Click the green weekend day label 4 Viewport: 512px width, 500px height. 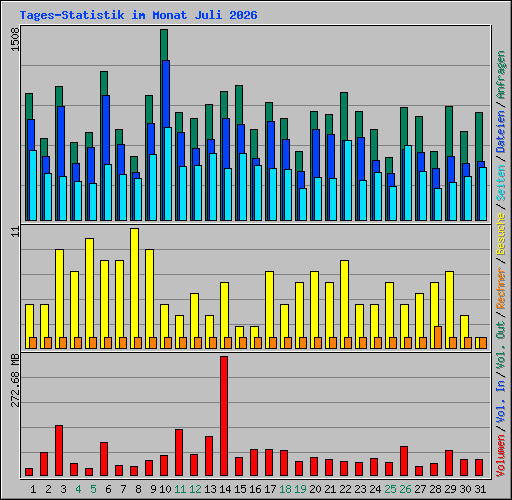coord(78,489)
